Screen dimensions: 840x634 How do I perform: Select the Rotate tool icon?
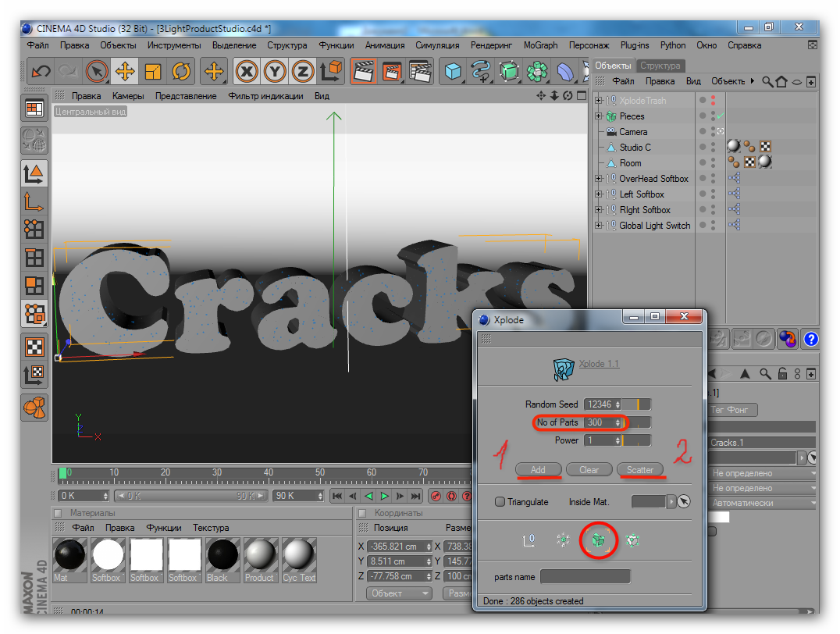(x=181, y=71)
